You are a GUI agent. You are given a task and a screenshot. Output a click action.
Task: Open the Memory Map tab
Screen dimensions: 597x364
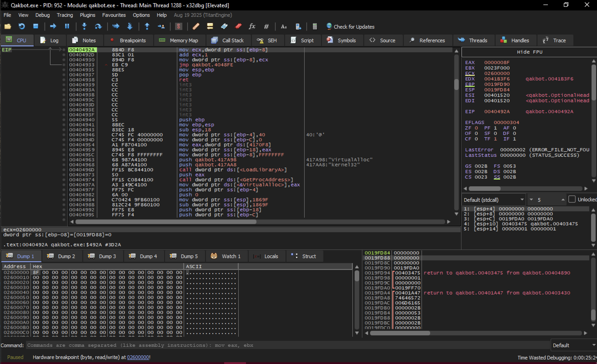click(179, 40)
